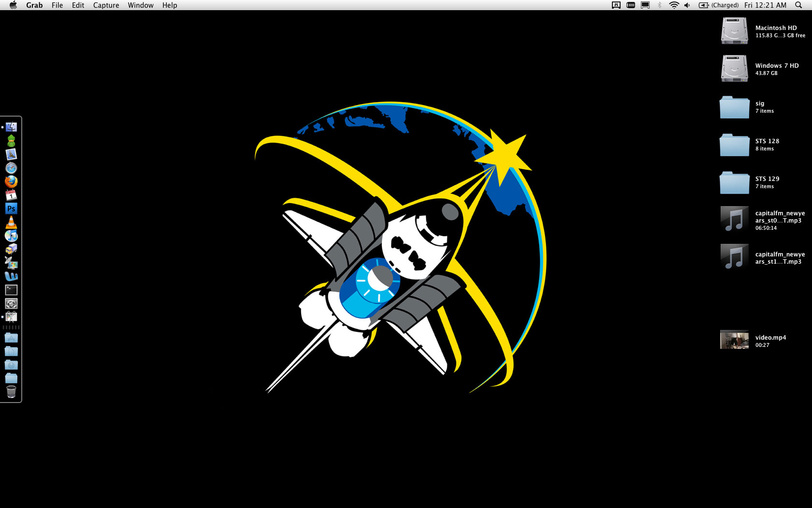Select the STS 128 folder

pyautogui.click(x=734, y=145)
